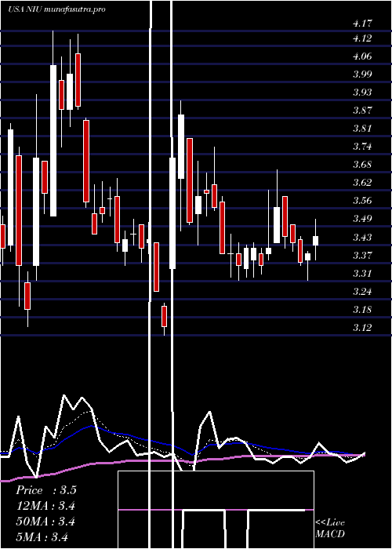Click the 3.18 price axis label
Screen dimensions: 392x549
point(362,309)
